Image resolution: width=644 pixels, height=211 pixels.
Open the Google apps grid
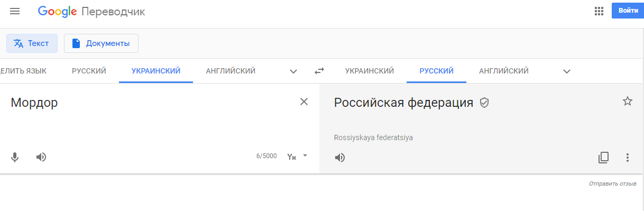(x=599, y=11)
